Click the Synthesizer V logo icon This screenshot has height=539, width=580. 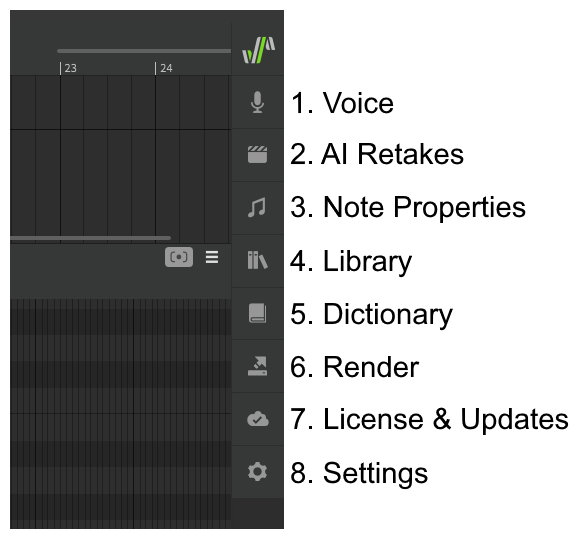coord(258,50)
